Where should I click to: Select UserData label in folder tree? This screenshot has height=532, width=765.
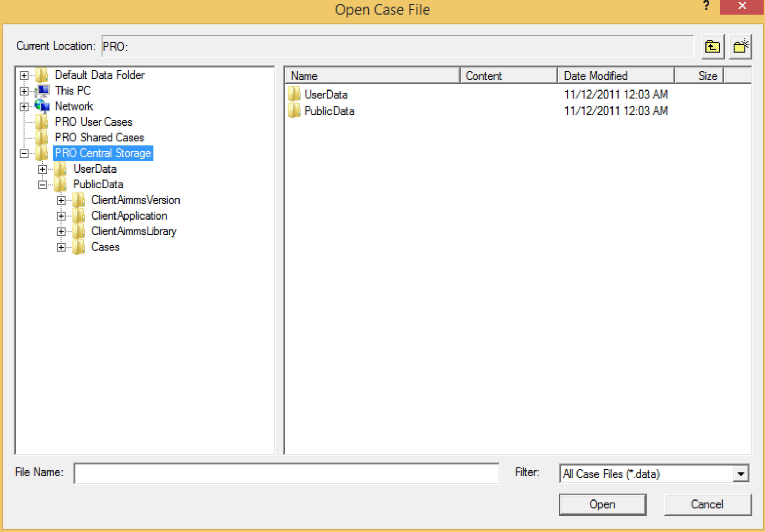coord(95,169)
